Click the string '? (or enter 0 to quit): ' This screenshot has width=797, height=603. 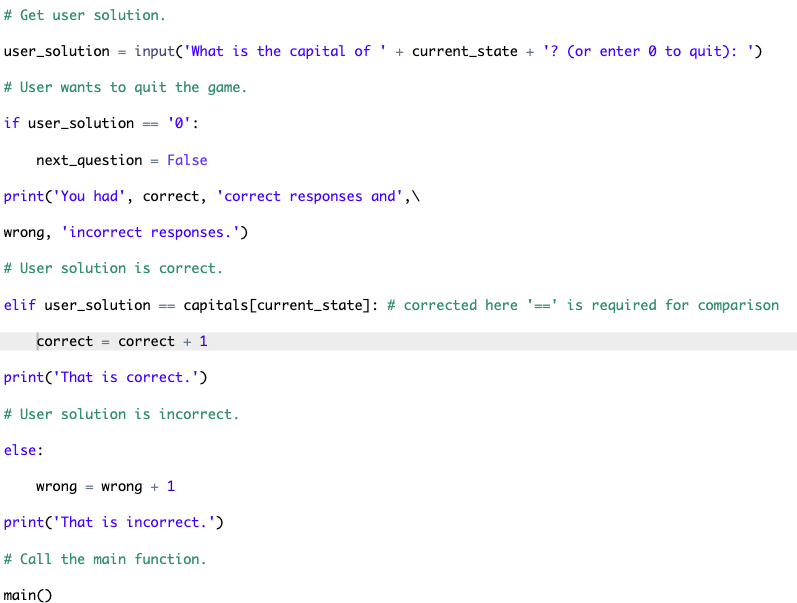pos(648,51)
